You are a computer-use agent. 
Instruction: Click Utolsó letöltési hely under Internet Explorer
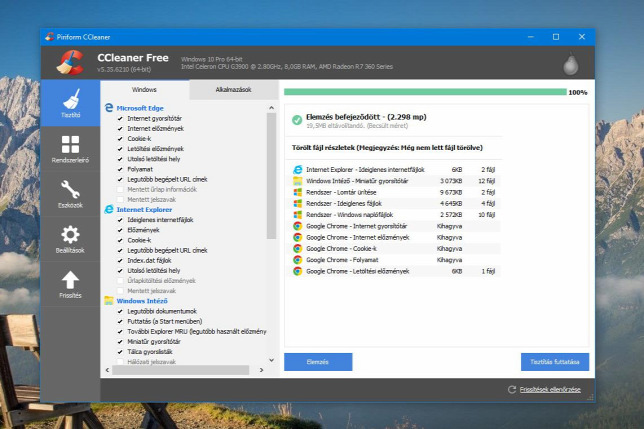point(154,271)
